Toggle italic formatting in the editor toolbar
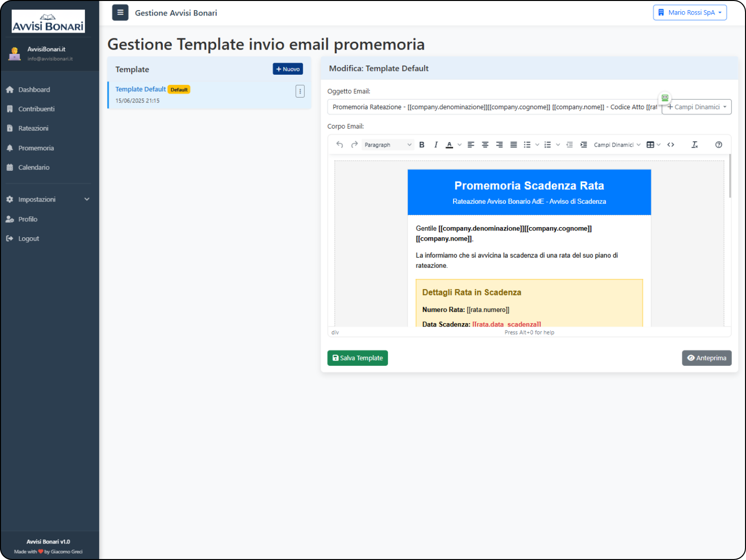This screenshot has width=746, height=560. click(436, 145)
